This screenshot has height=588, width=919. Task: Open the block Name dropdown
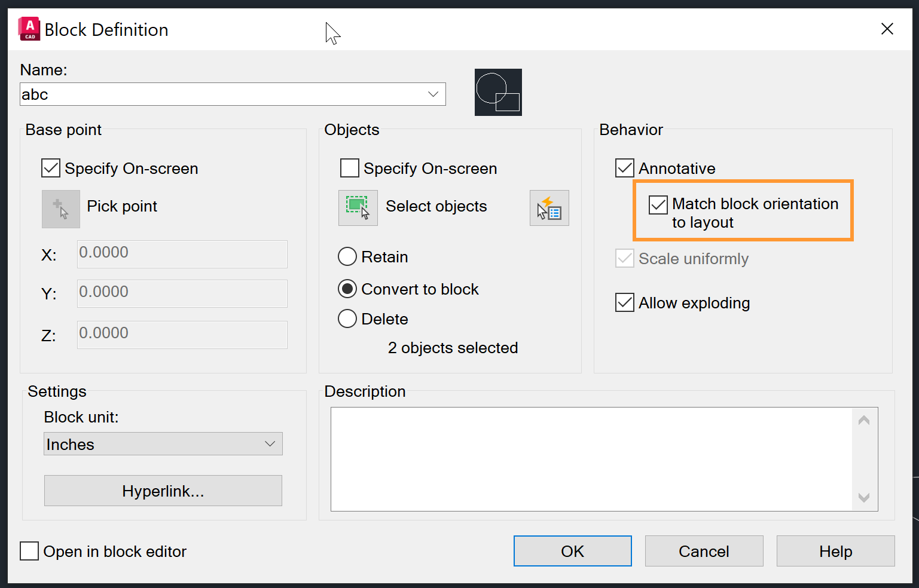[432, 94]
